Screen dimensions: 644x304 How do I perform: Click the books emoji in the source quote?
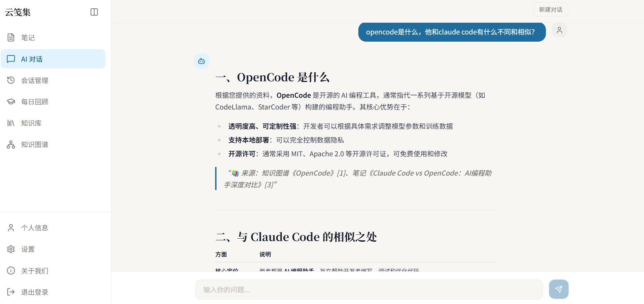point(235,173)
